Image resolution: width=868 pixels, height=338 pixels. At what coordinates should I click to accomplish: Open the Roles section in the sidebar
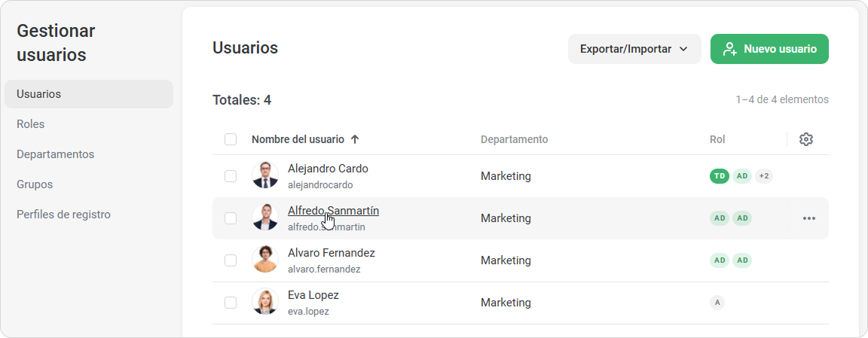point(31,124)
